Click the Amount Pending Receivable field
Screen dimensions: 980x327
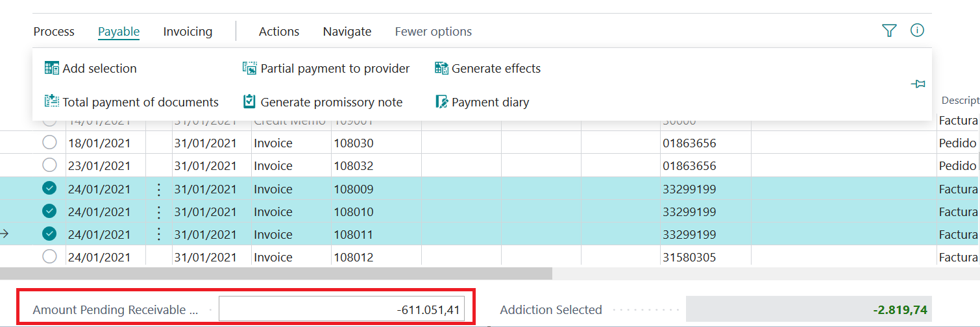tap(341, 310)
